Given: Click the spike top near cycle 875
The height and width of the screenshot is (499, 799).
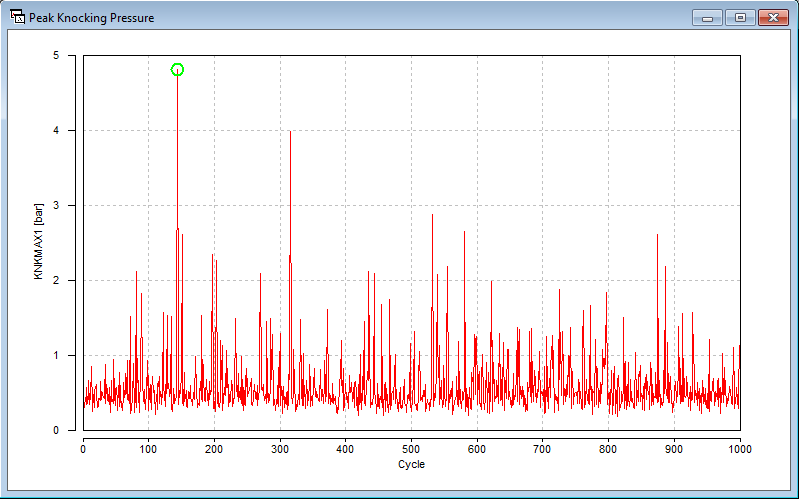Looking at the screenshot, I should [657, 236].
